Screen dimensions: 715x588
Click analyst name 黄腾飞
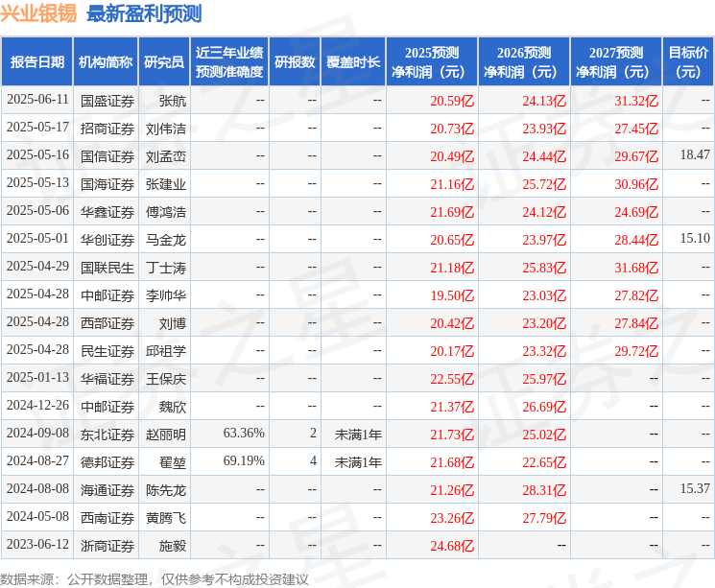pos(165,518)
